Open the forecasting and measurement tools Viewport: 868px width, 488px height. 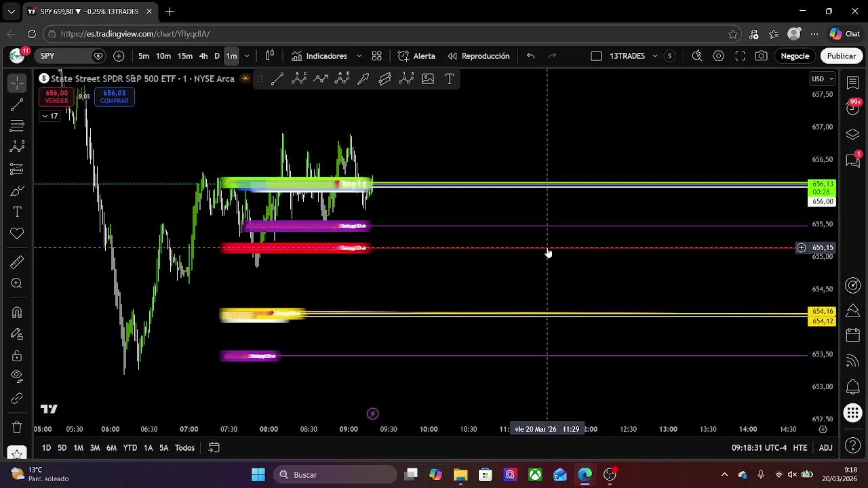pos(17,169)
